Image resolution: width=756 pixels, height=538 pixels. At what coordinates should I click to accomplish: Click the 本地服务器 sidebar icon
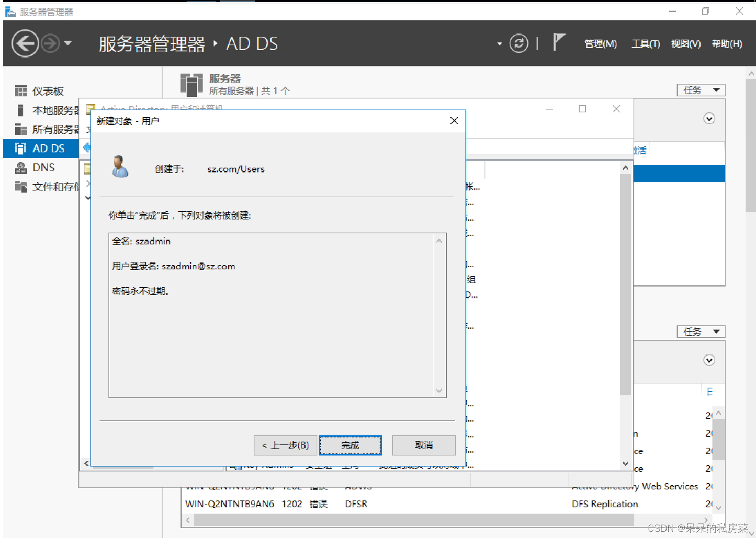(x=20, y=110)
